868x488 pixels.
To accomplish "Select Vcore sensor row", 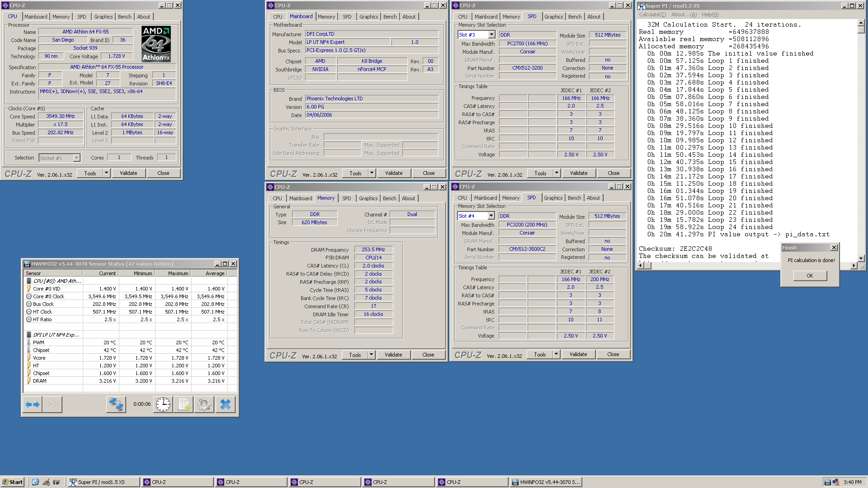I will click(130, 358).
